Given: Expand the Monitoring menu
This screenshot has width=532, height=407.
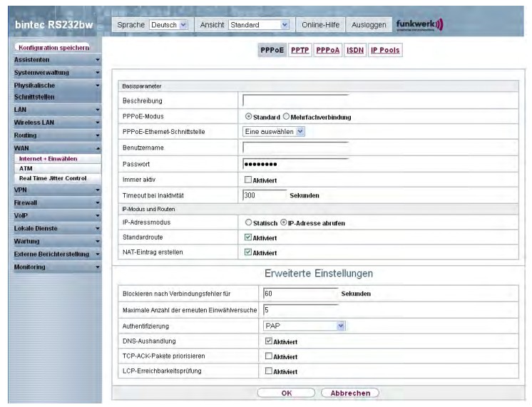Looking at the screenshot, I should coord(57,267).
